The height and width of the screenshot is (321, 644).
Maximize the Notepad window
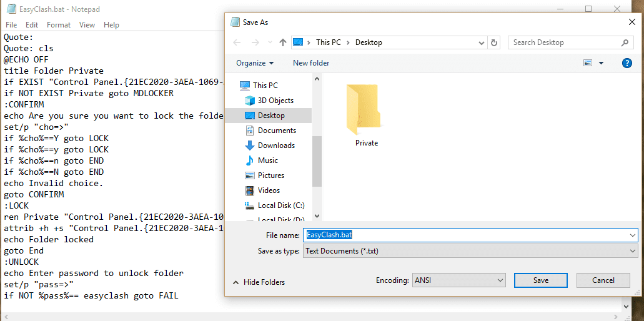[x=588, y=9]
